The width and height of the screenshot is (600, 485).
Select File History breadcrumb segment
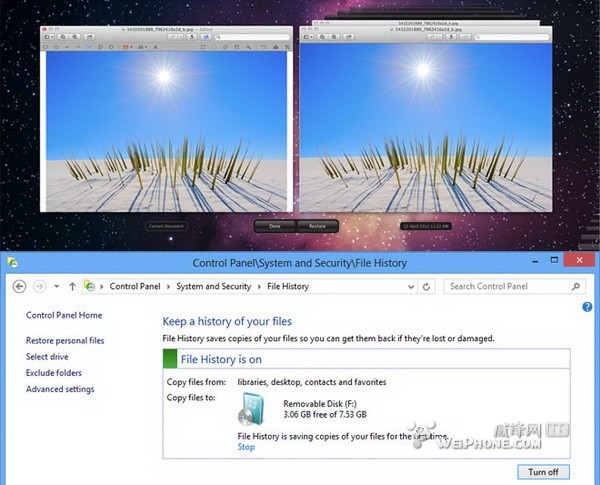tap(288, 286)
